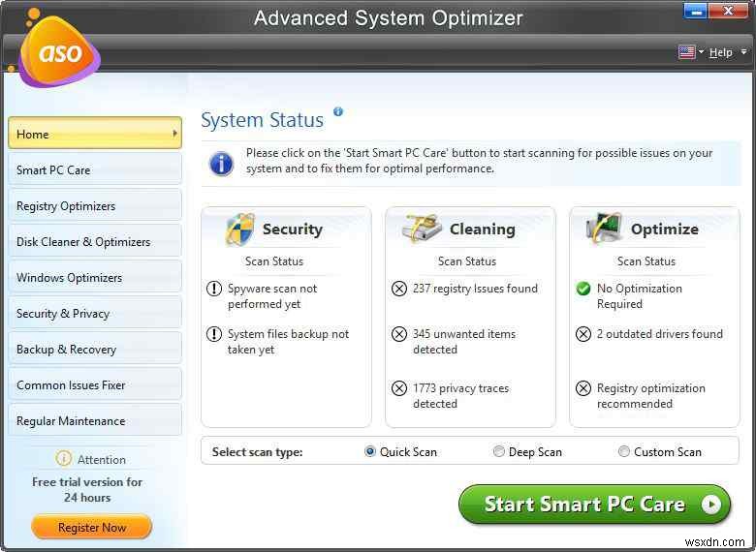Click 'No Optimization Required' text
Viewport: 756px width, 552px height.
pos(640,296)
